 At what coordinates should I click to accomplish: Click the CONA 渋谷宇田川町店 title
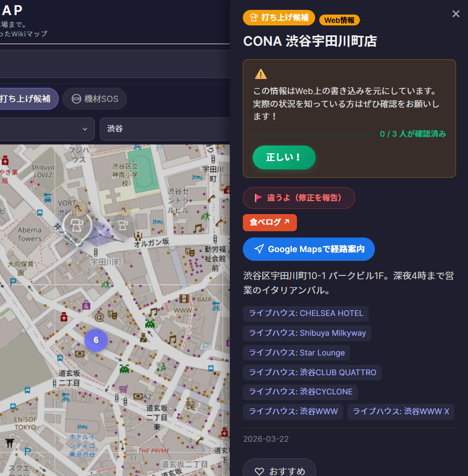click(310, 41)
